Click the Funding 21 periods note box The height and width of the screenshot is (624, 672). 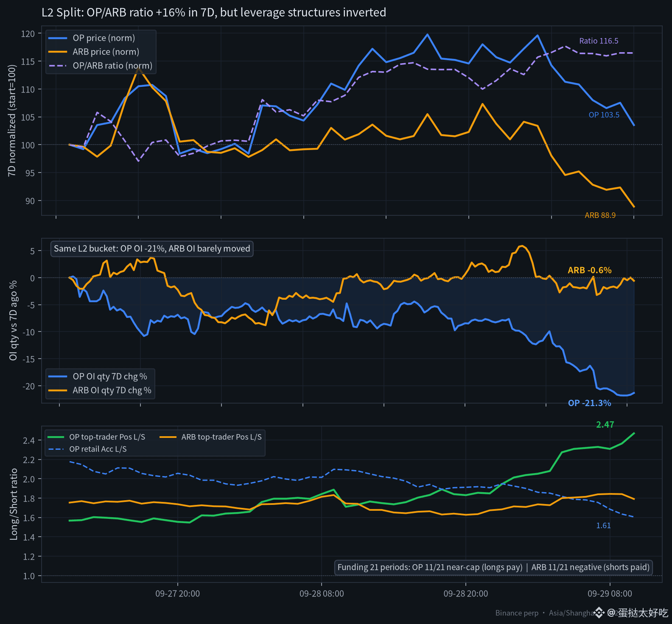coord(493,567)
